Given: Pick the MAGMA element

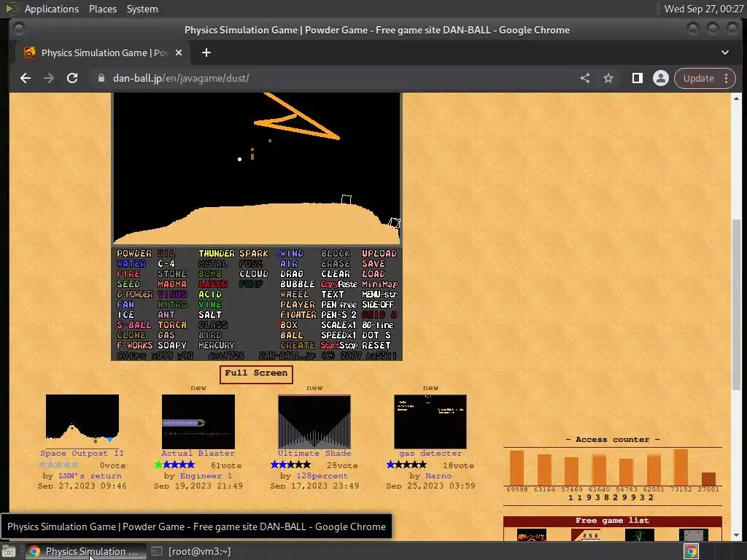Looking at the screenshot, I should pos(172,284).
